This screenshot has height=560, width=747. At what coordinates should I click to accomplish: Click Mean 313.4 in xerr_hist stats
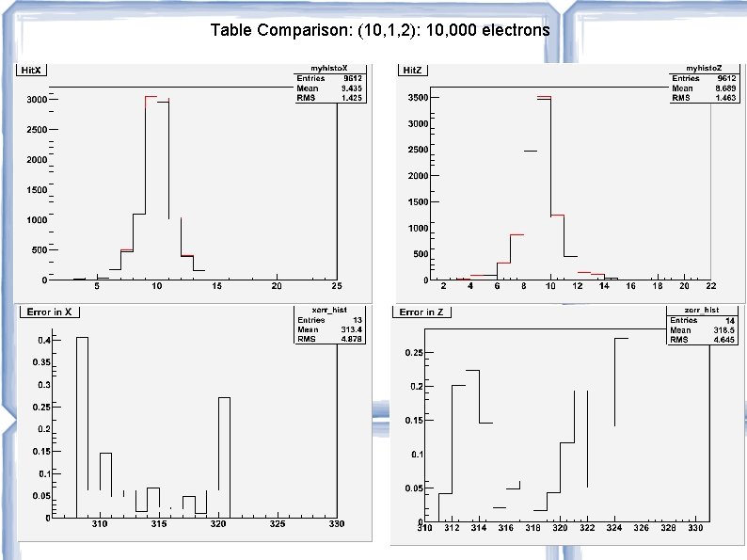[x=329, y=329]
